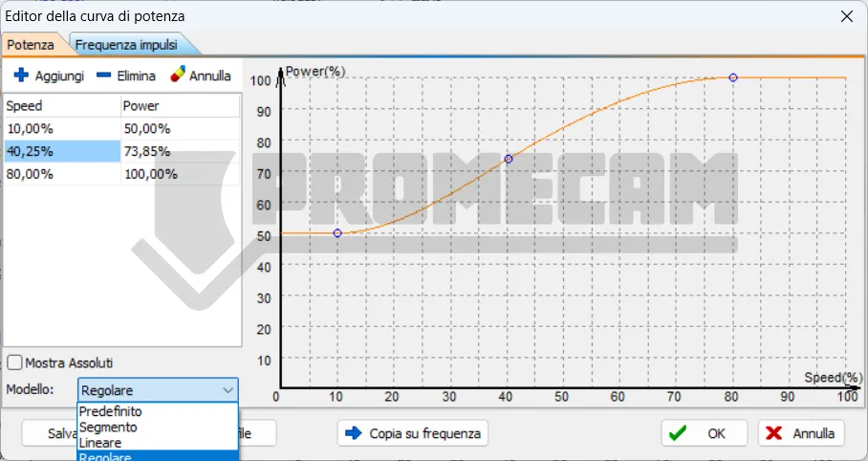Select the 40,25% speed row

coord(61,151)
